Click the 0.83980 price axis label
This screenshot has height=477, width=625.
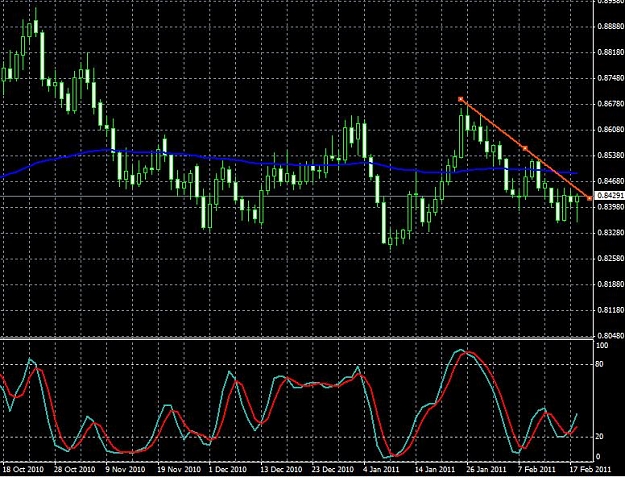point(611,207)
